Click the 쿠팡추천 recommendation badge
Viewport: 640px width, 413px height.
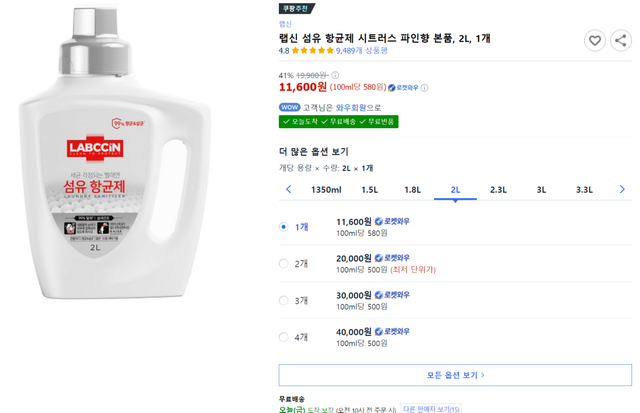[296, 8]
